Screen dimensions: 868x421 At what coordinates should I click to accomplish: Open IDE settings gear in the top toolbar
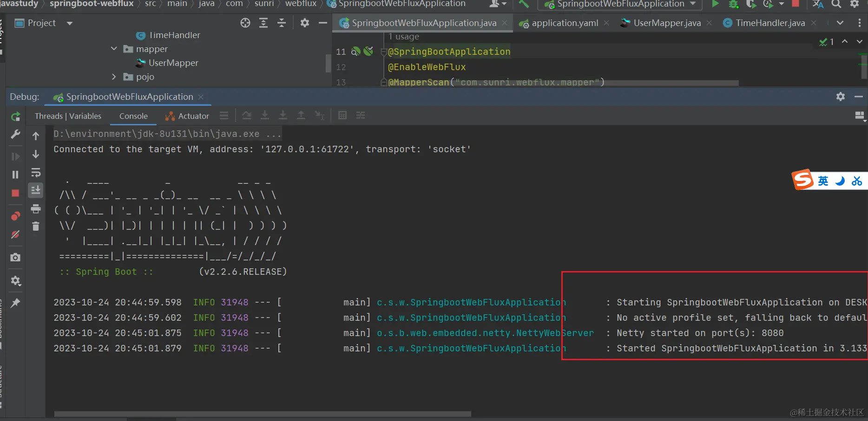pos(855,4)
